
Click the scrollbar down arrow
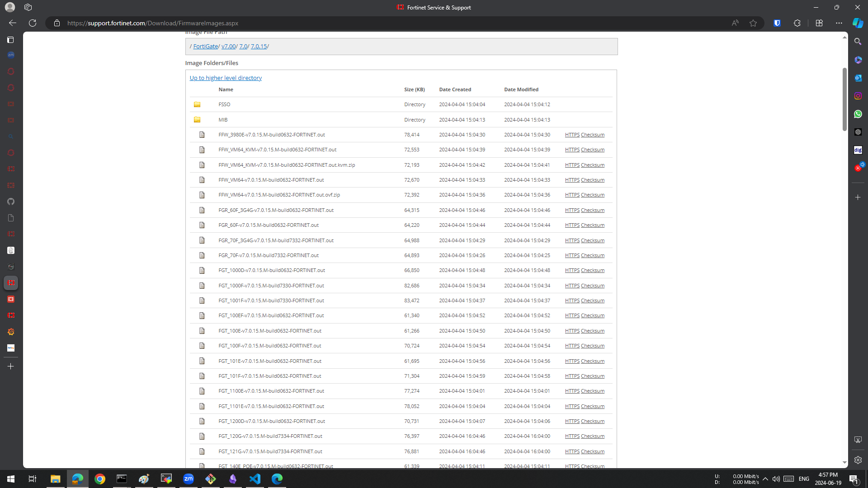(x=844, y=463)
